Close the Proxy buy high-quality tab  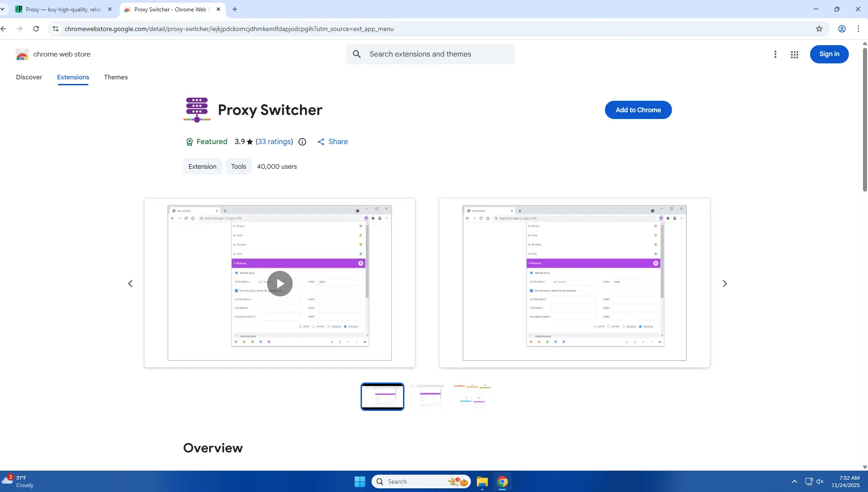point(109,9)
